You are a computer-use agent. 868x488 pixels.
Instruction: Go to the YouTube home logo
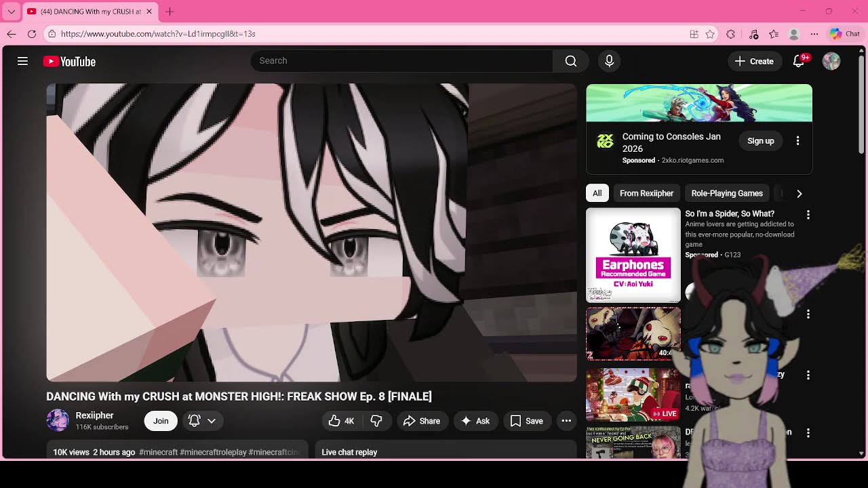pos(69,62)
